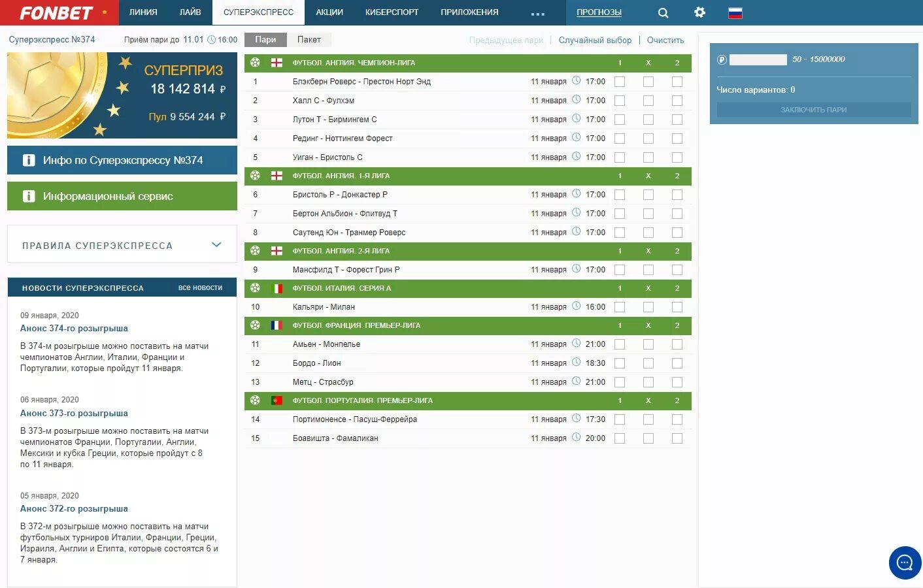Image resolution: width=923 pixels, height=588 pixels.
Task: Open the more menu three dots
Action: [538, 14]
